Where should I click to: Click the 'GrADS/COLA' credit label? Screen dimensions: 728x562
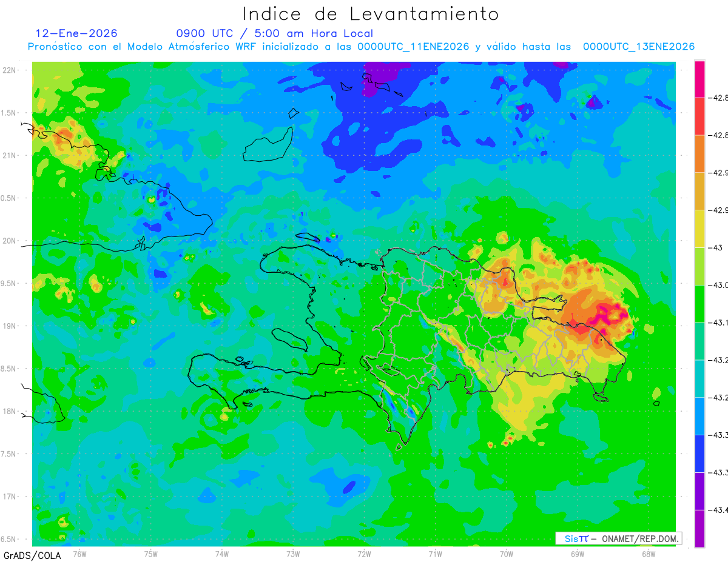[32, 555]
